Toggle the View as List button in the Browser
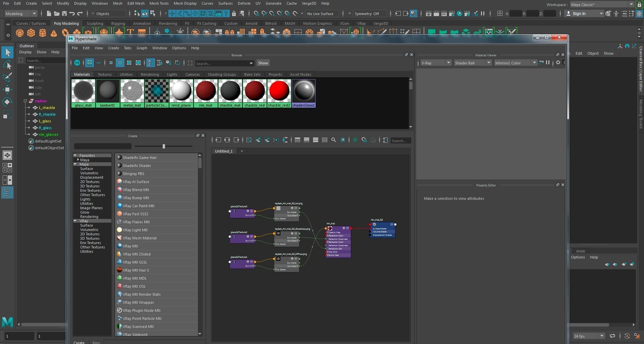This screenshot has height=344, width=644. pos(99,63)
